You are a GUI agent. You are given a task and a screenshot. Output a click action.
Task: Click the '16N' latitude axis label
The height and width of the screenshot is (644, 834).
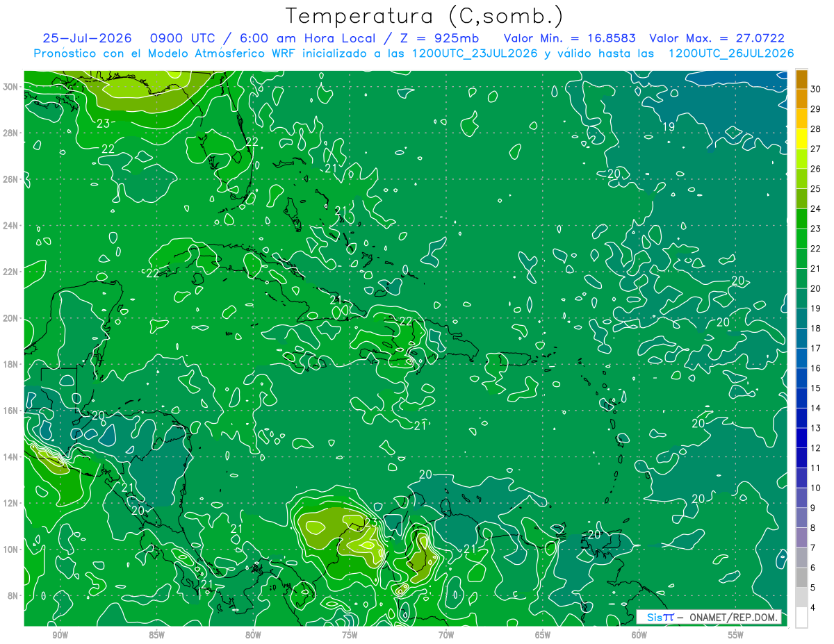tap(10, 411)
